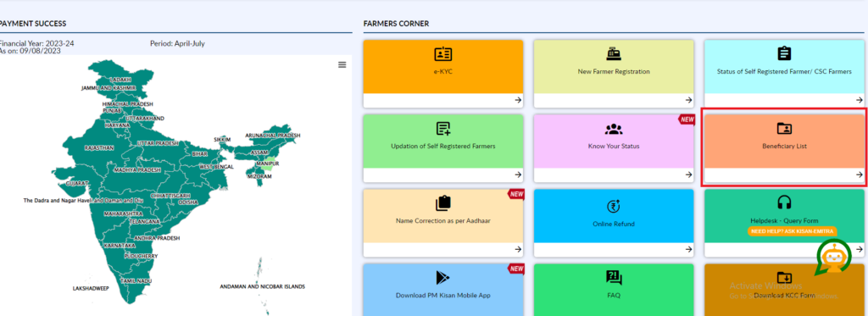Click the e-KYC ID card icon
Viewport: 868px width, 316px height.
[x=442, y=53]
